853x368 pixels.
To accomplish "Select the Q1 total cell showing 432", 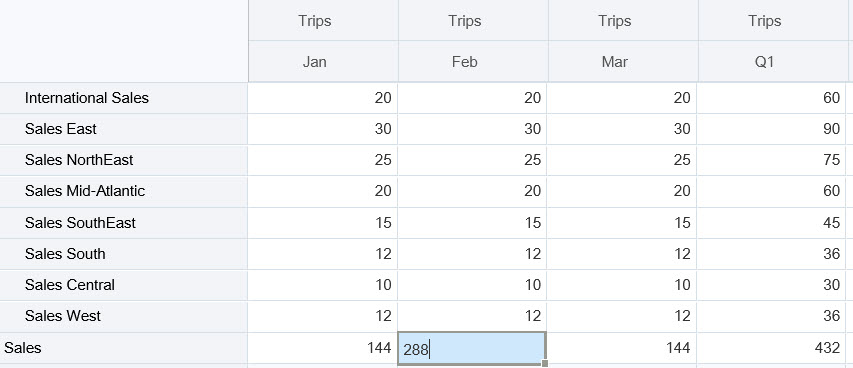I will pyautogui.click(x=771, y=348).
